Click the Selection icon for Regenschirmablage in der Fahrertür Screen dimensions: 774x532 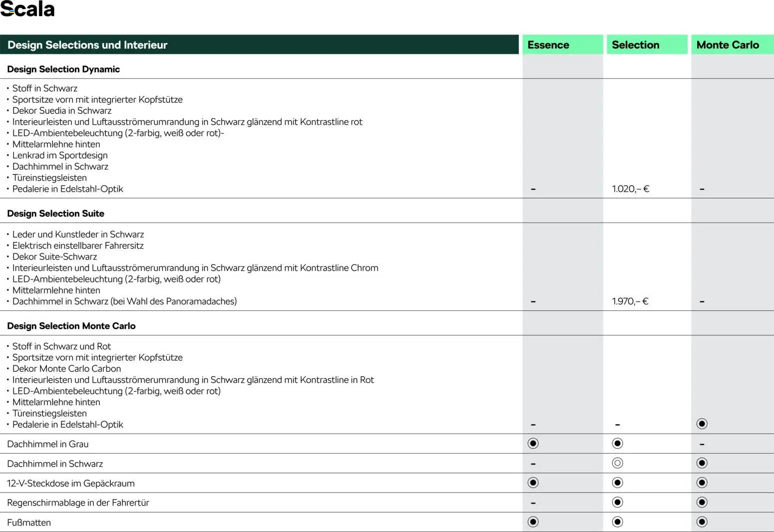pos(617,502)
